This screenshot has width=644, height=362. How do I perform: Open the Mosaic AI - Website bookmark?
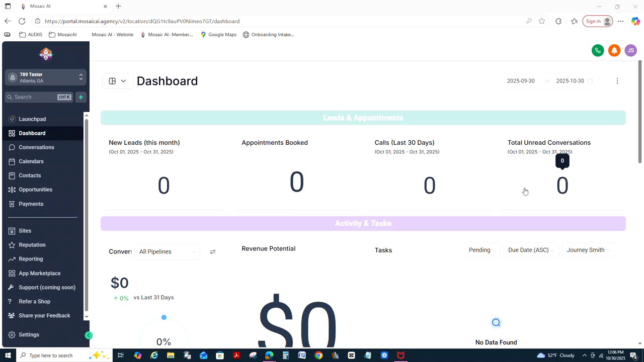point(112,35)
